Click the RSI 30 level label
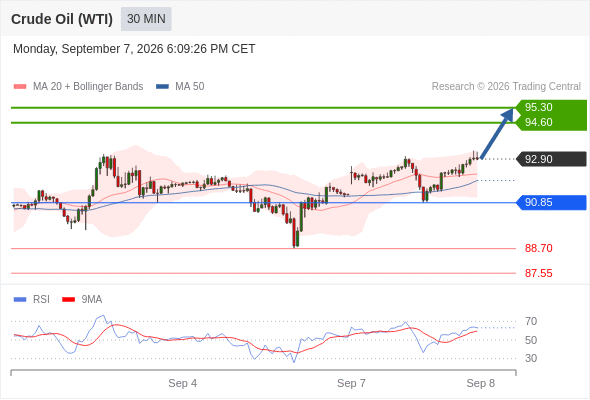This screenshot has height=400, width=590. 531,358
